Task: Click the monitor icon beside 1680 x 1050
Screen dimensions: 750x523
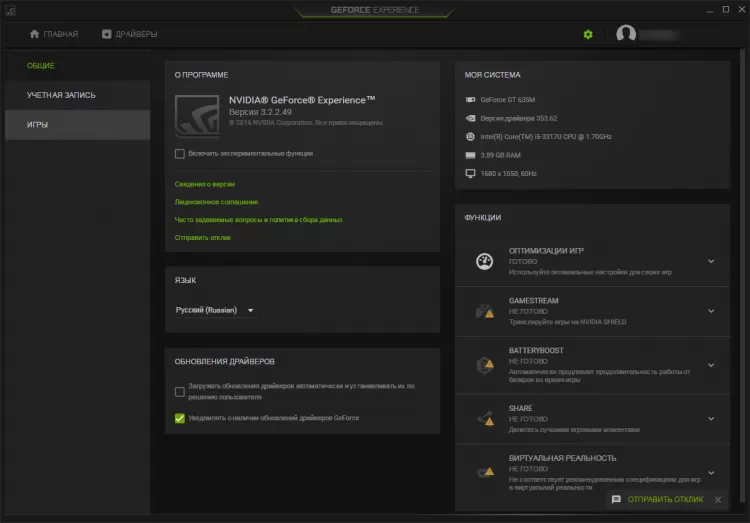Action: click(470, 173)
